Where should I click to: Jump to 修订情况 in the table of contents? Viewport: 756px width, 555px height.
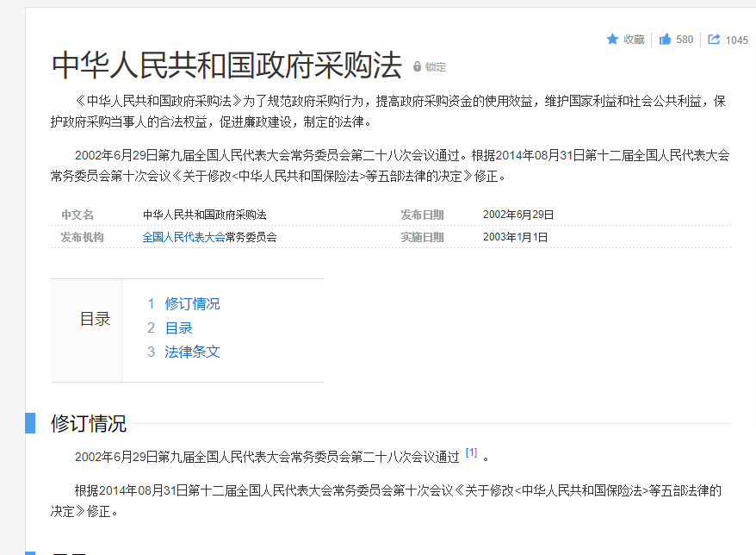(x=192, y=303)
